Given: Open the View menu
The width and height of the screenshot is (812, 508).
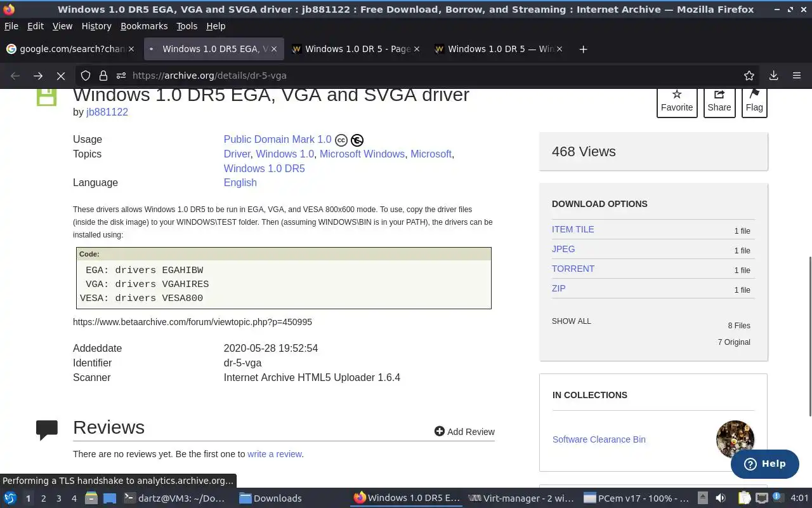Looking at the screenshot, I should tap(62, 26).
